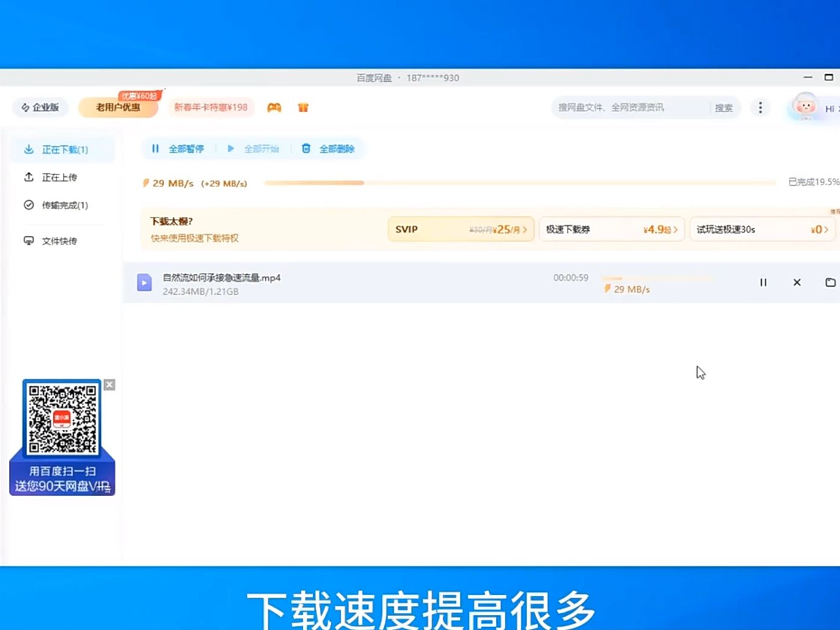Open the three-dot more options menu
The width and height of the screenshot is (840, 630).
pos(761,108)
